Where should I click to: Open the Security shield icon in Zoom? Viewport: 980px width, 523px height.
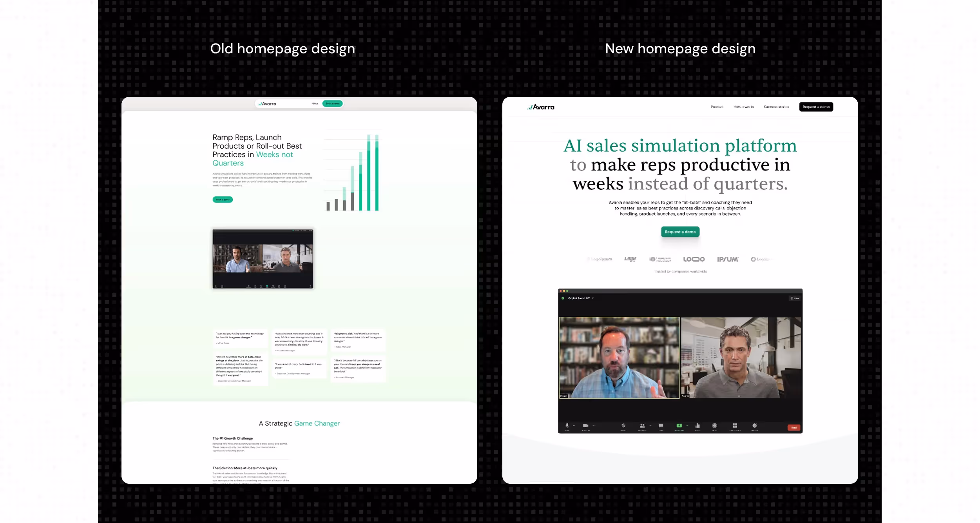623,426
